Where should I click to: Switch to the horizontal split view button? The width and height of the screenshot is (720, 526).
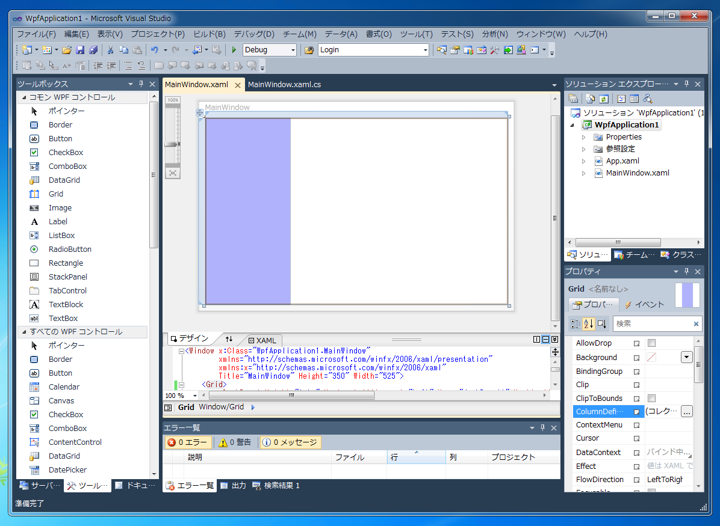(546, 340)
